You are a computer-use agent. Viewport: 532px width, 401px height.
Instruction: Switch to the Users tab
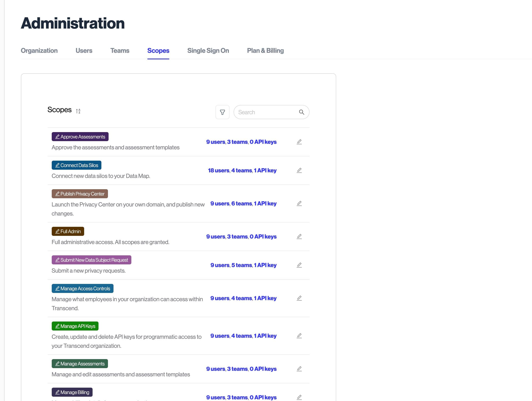84,51
